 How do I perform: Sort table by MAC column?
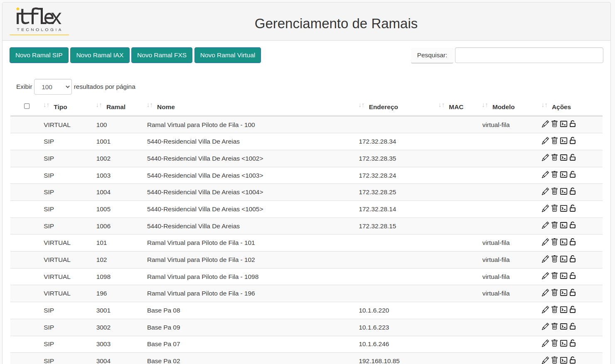(x=456, y=107)
